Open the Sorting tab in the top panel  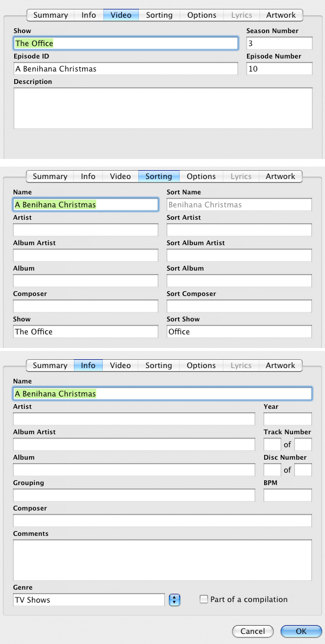pos(160,15)
